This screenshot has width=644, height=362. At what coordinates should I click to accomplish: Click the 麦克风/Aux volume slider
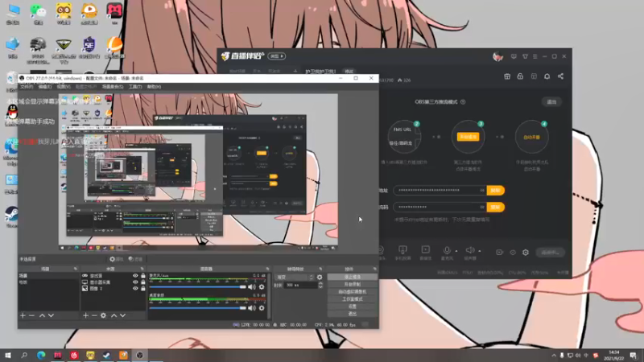tap(197, 287)
